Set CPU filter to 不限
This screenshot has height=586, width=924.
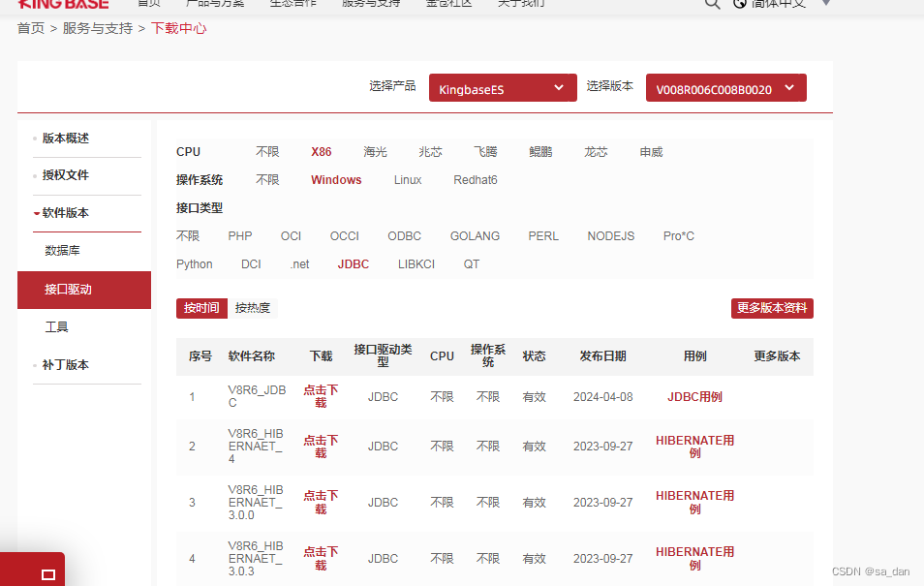267,152
